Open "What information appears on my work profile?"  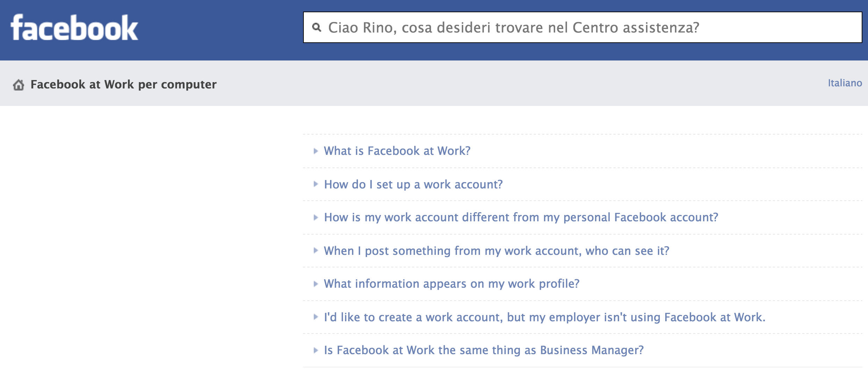[452, 284]
